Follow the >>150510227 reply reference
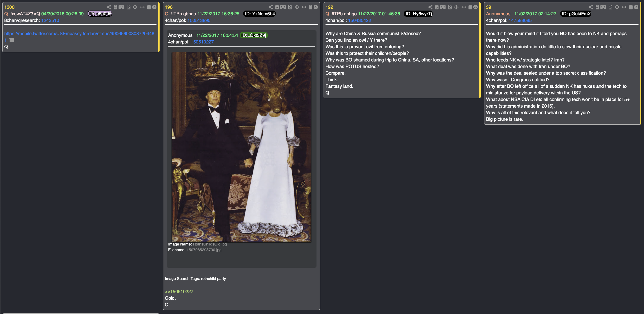 (179, 292)
